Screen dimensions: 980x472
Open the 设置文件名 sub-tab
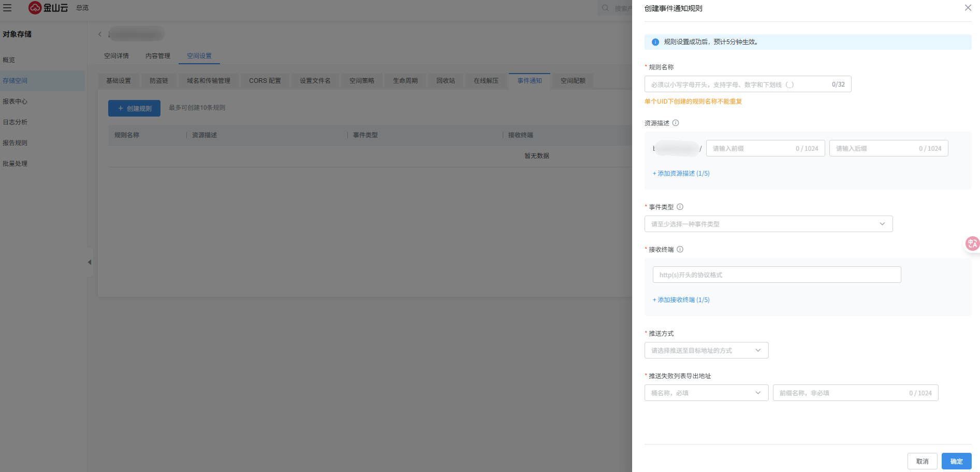click(x=315, y=81)
